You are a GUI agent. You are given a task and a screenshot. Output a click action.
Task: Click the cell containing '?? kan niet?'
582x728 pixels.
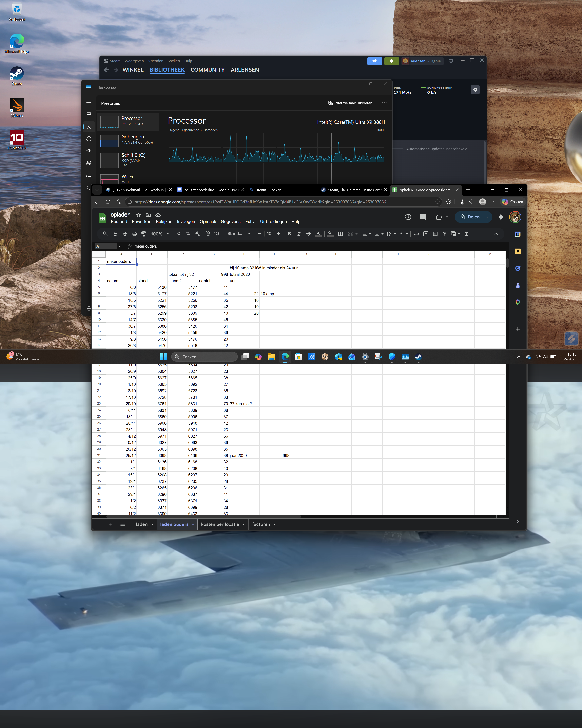click(244, 404)
